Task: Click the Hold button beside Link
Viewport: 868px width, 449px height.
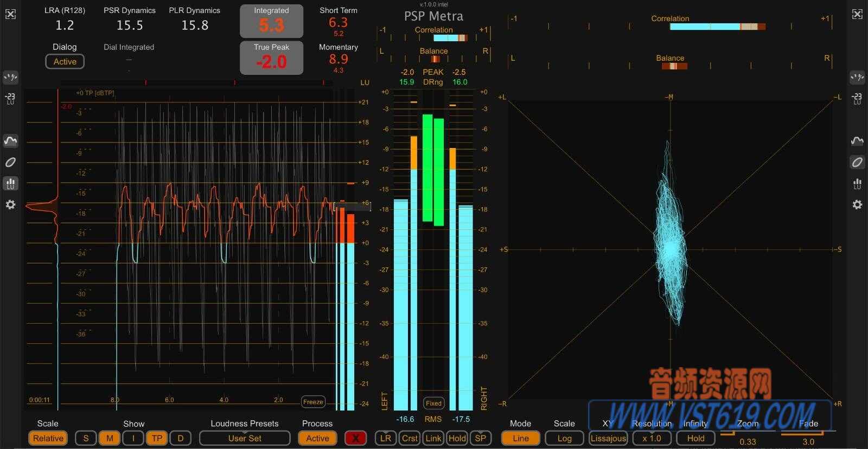Action: pos(457,438)
